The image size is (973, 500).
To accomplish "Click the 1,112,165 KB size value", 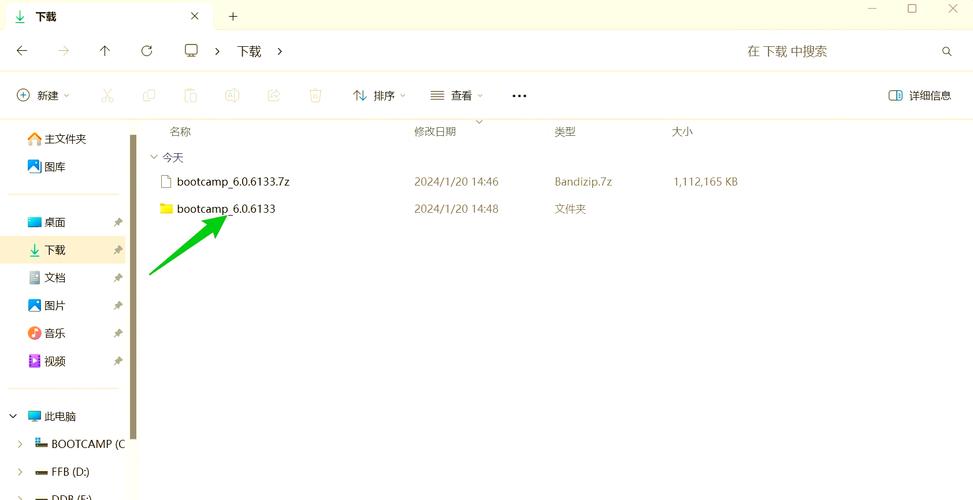I will click(706, 182).
